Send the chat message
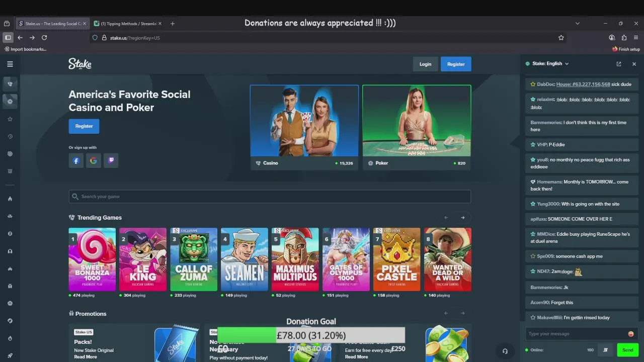This screenshot has height=362, width=644. click(x=627, y=350)
